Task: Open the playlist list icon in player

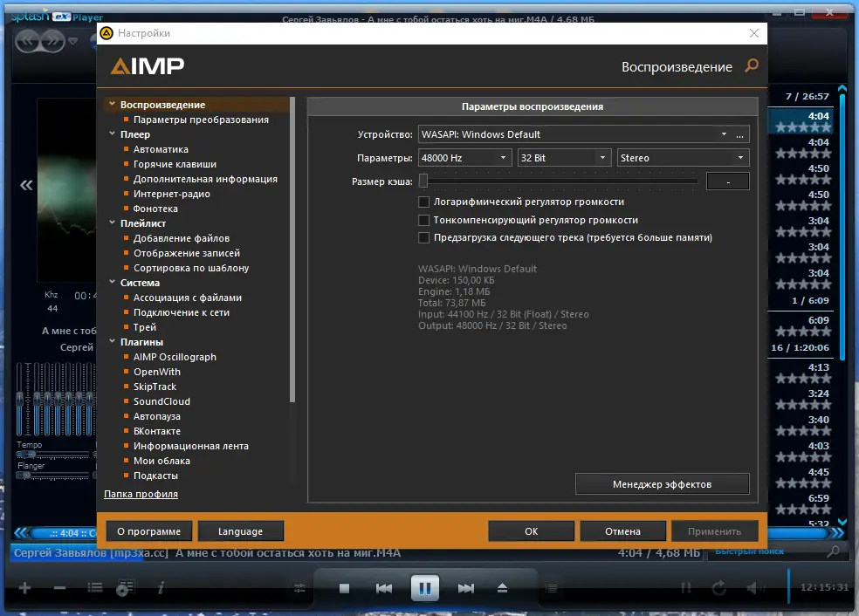Action: tap(95, 588)
